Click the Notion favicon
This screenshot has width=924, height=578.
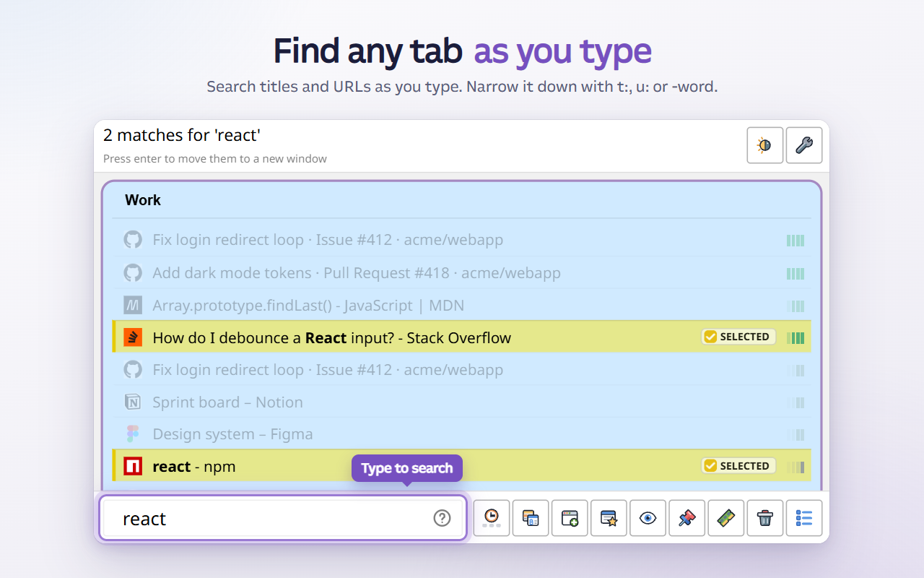pos(133,402)
